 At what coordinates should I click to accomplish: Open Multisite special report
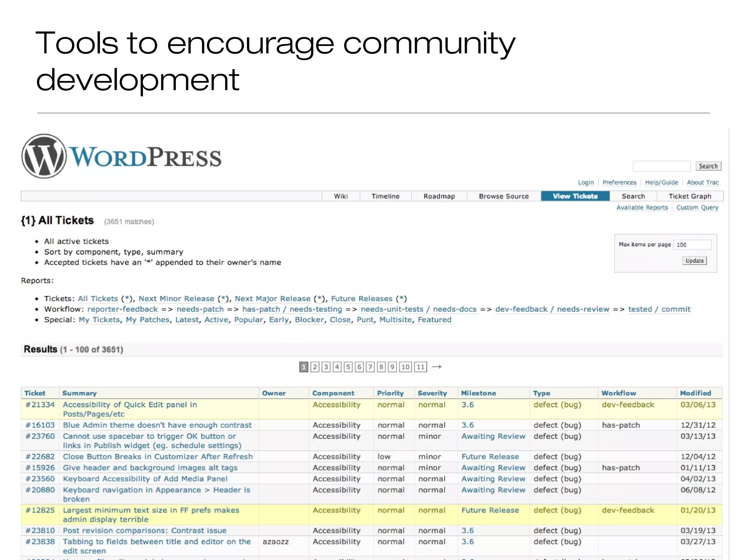tap(395, 320)
